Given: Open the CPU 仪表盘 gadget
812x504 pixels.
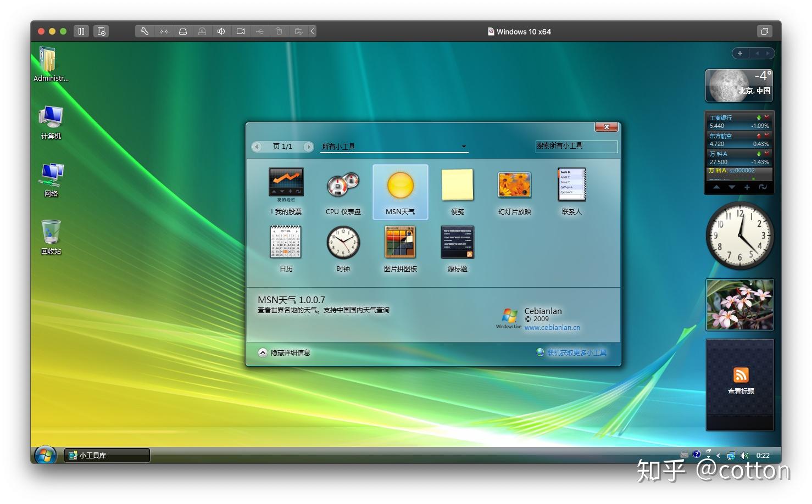Looking at the screenshot, I should [x=343, y=187].
